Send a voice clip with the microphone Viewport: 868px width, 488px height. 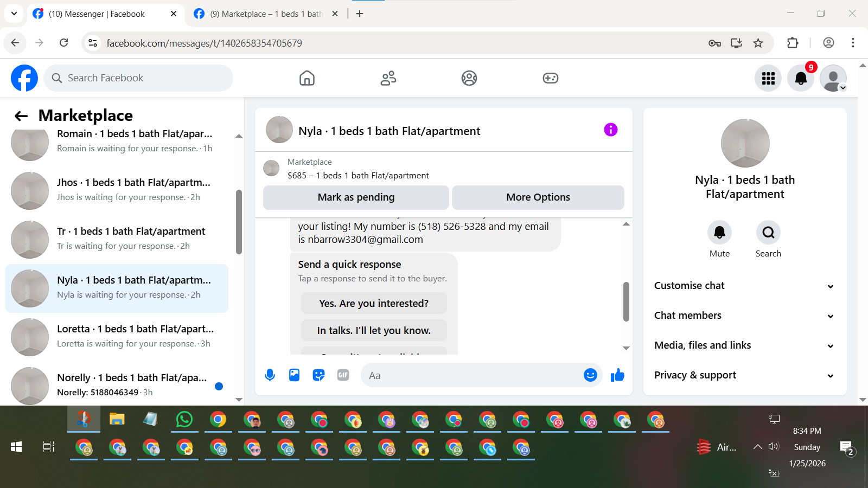pyautogui.click(x=270, y=375)
